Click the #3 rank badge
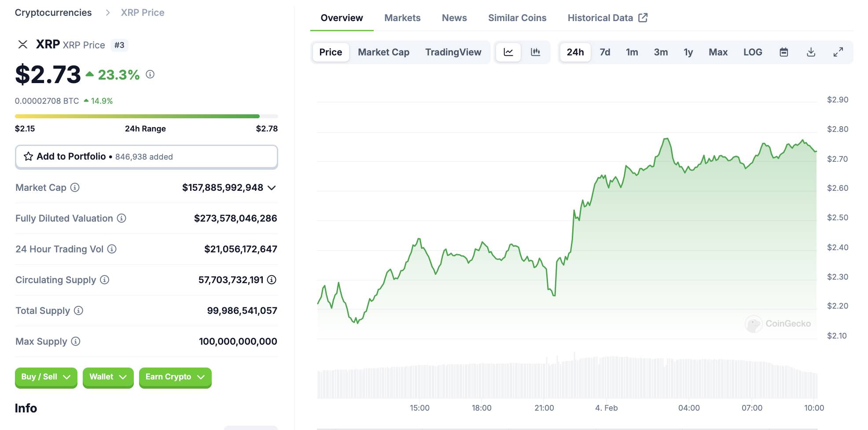The image size is (868, 430). [x=119, y=45]
